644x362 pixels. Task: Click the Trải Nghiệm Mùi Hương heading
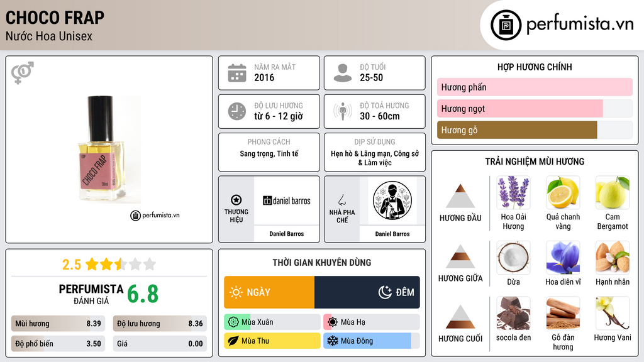535,162
